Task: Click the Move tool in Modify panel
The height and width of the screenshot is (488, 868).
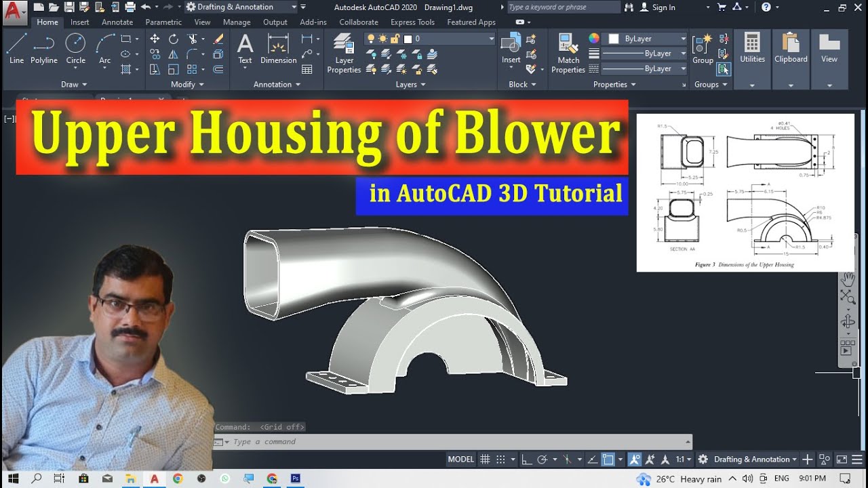Action: coord(155,39)
